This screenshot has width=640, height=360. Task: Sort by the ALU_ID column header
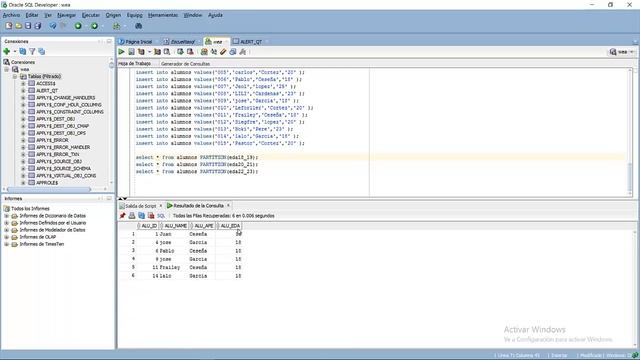pos(149,226)
